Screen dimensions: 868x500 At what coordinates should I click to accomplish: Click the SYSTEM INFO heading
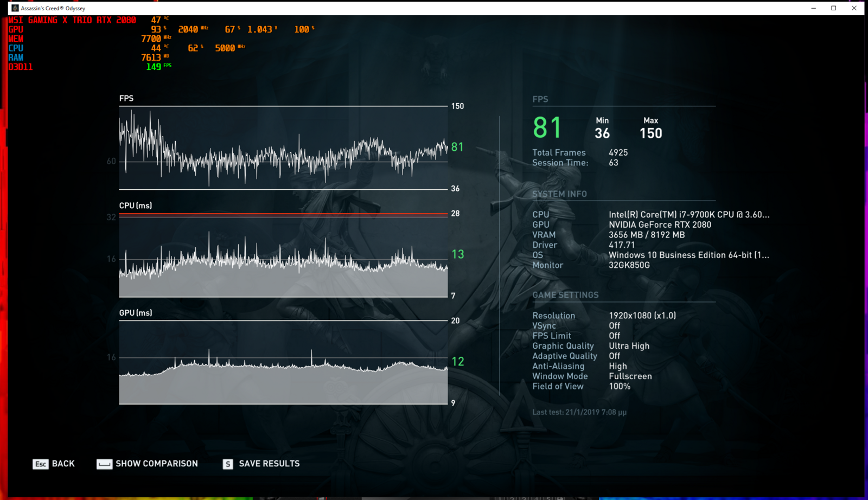coord(559,194)
